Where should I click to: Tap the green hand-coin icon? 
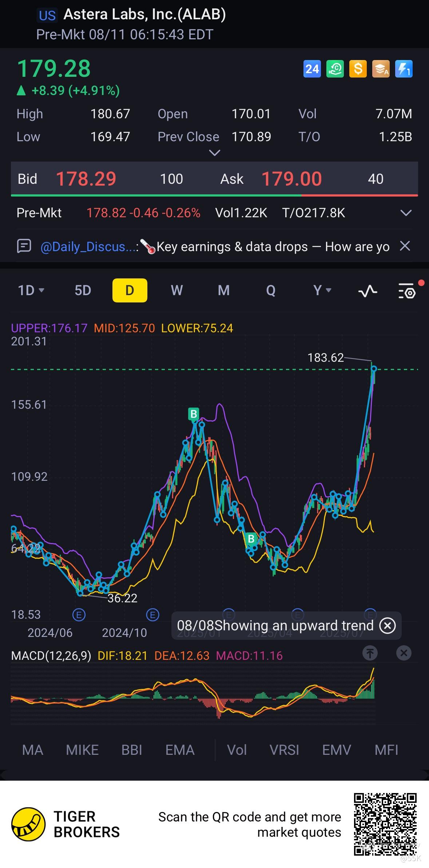(335, 69)
